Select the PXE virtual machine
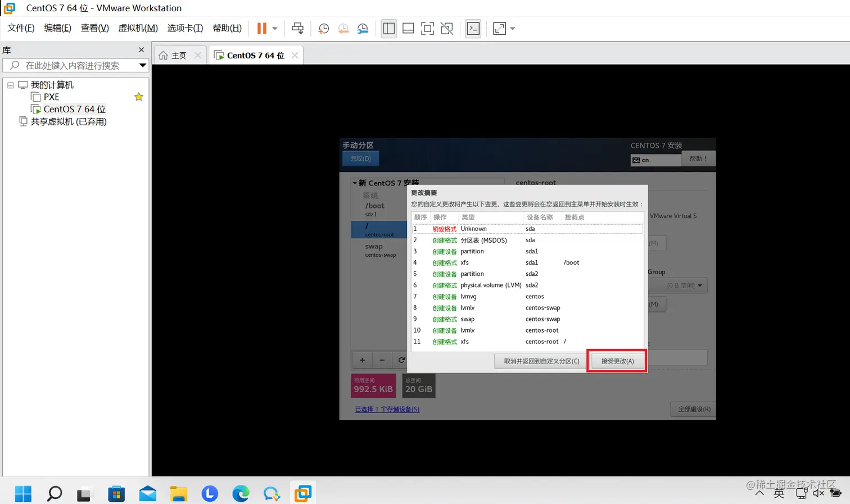 [51, 97]
